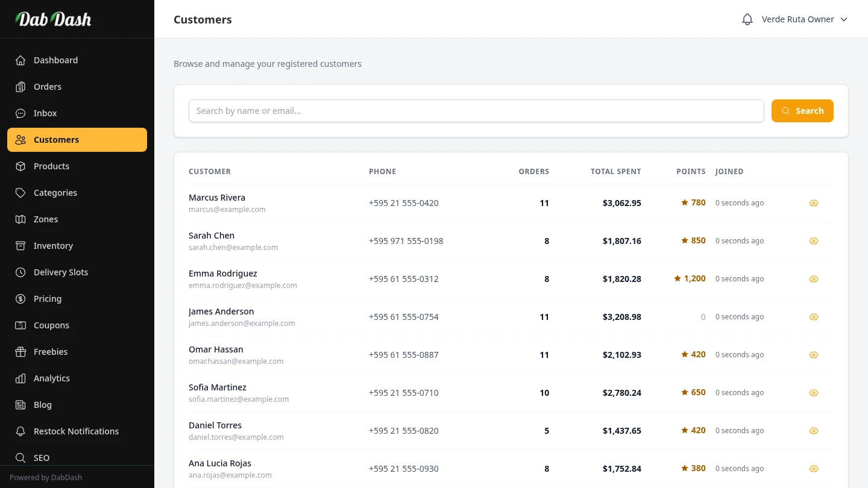
Task: Click the Zones map icon
Action: coord(20,219)
